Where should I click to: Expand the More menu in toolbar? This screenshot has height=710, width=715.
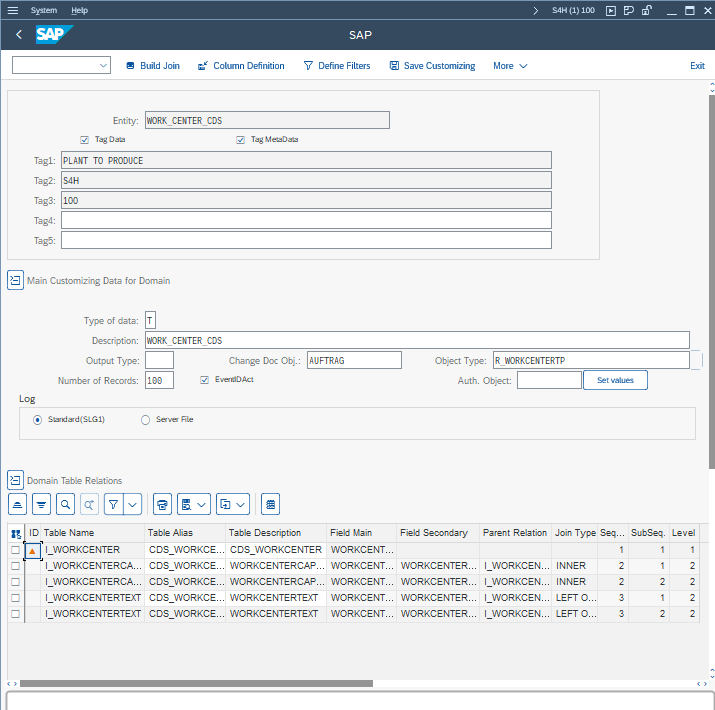coord(509,66)
